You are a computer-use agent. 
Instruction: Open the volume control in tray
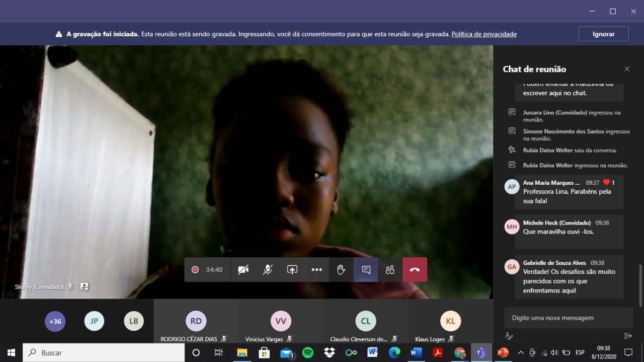(x=554, y=352)
